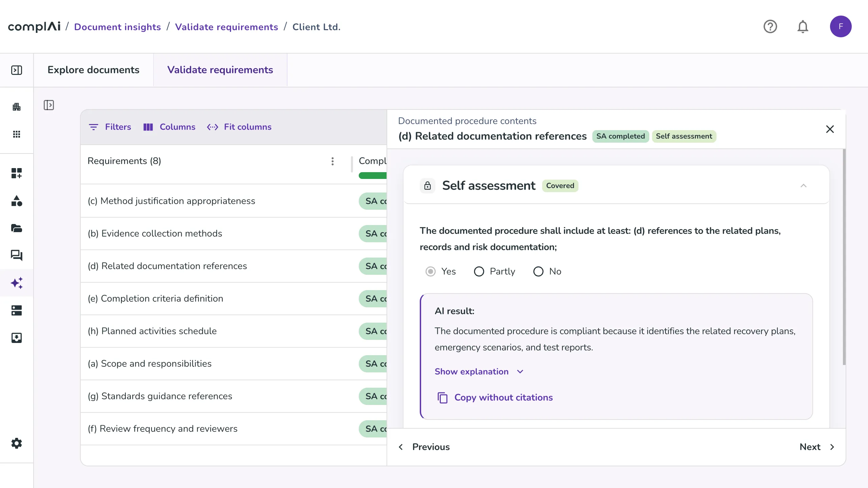Open notifications bell icon
Image resolution: width=868 pixels, height=488 pixels.
[x=803, y=26]
